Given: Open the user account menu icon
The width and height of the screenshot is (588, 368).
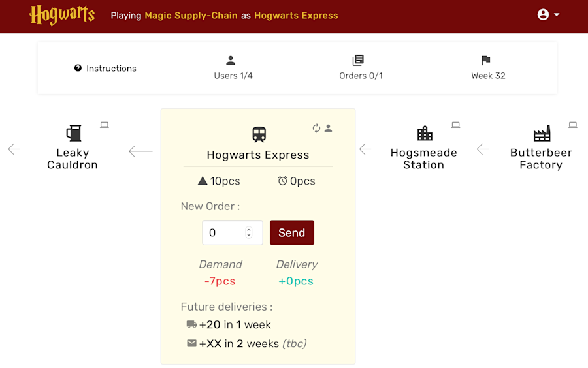Looking at the screenshot, I should click(x=543, y=14).
